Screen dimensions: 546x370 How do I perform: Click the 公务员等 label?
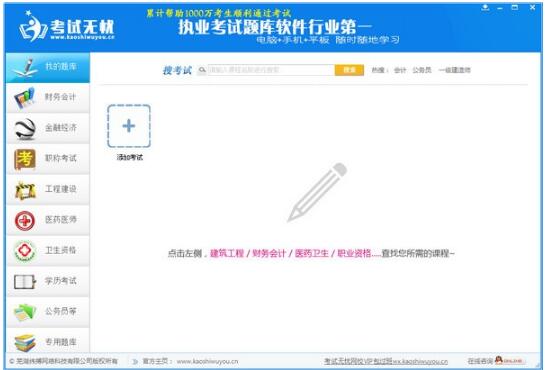61,311
